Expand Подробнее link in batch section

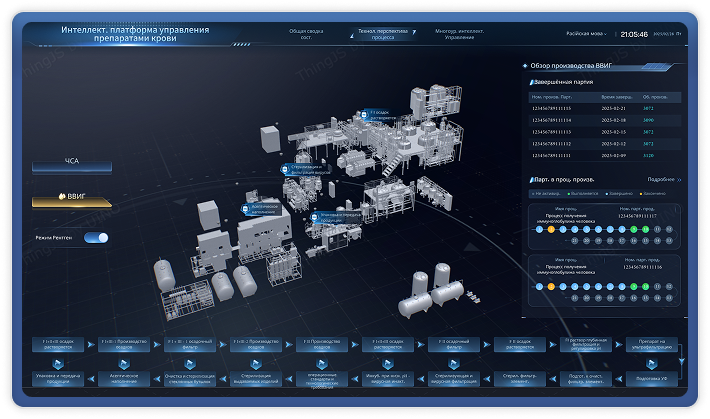tap(664, 179)
